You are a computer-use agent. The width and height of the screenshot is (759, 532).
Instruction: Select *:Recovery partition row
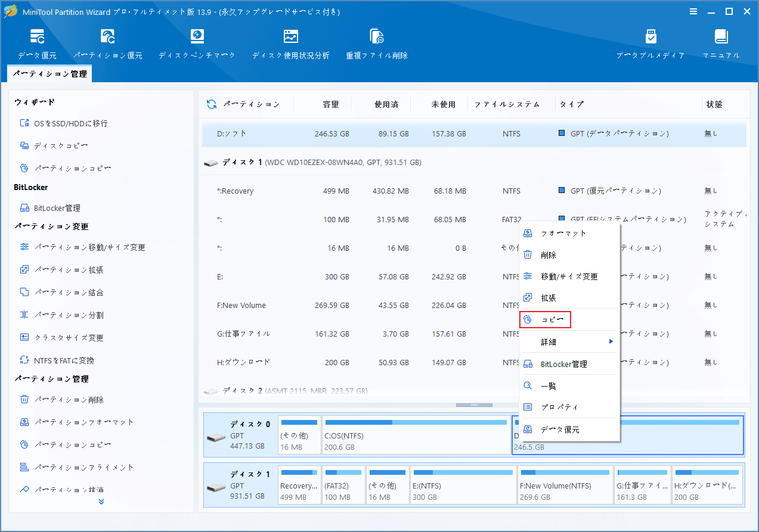pos(474,191)
